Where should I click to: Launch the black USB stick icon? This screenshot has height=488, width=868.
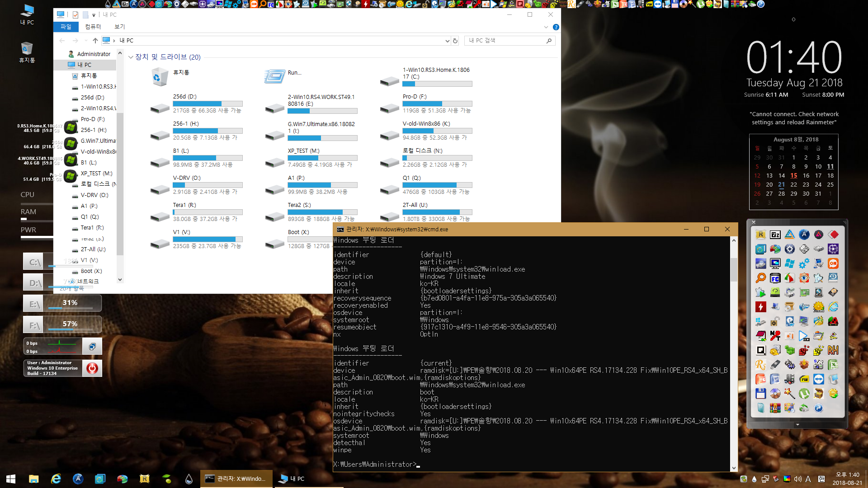[x=775, y=365]
